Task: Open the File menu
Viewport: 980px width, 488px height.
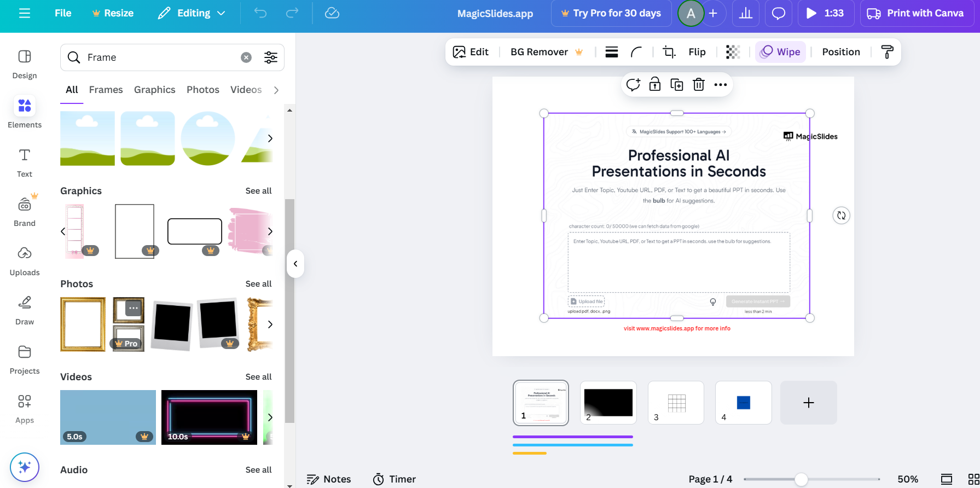Action: [63, 13]
